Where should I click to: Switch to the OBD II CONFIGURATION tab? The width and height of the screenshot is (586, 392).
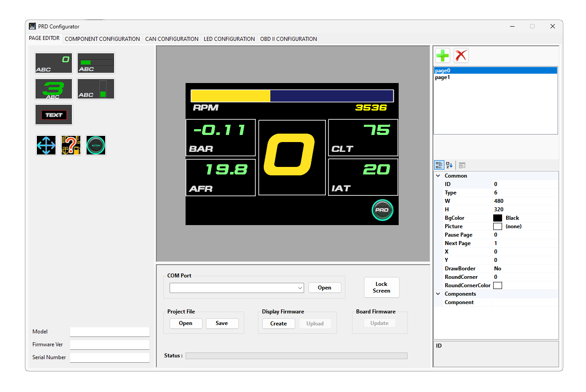(x=289, y=39)
